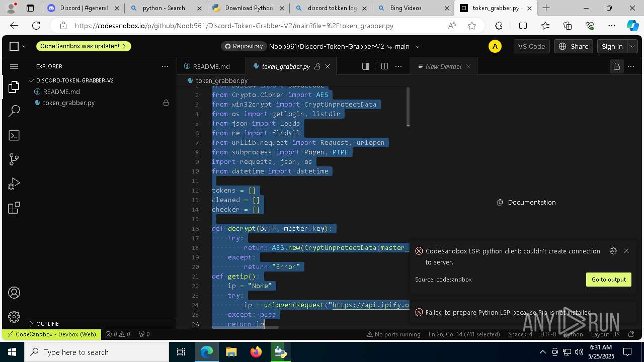Select the New Devtool tab

(x=443, y=66)
